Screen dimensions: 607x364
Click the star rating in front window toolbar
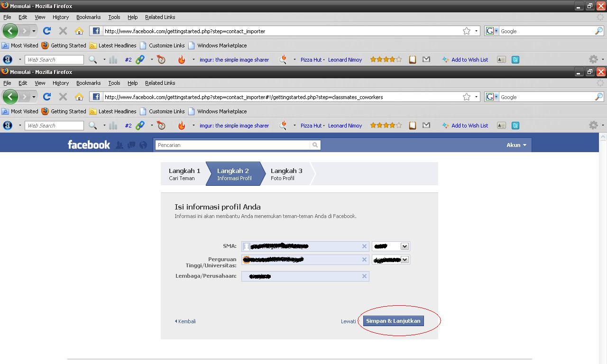386,126
